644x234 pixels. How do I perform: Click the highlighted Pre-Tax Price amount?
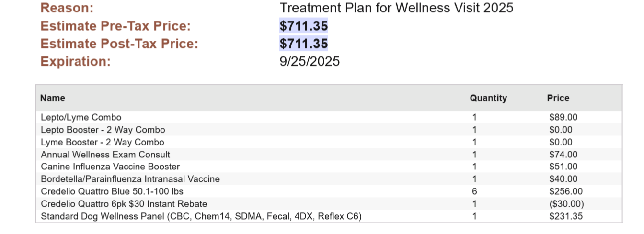(304, 26)
